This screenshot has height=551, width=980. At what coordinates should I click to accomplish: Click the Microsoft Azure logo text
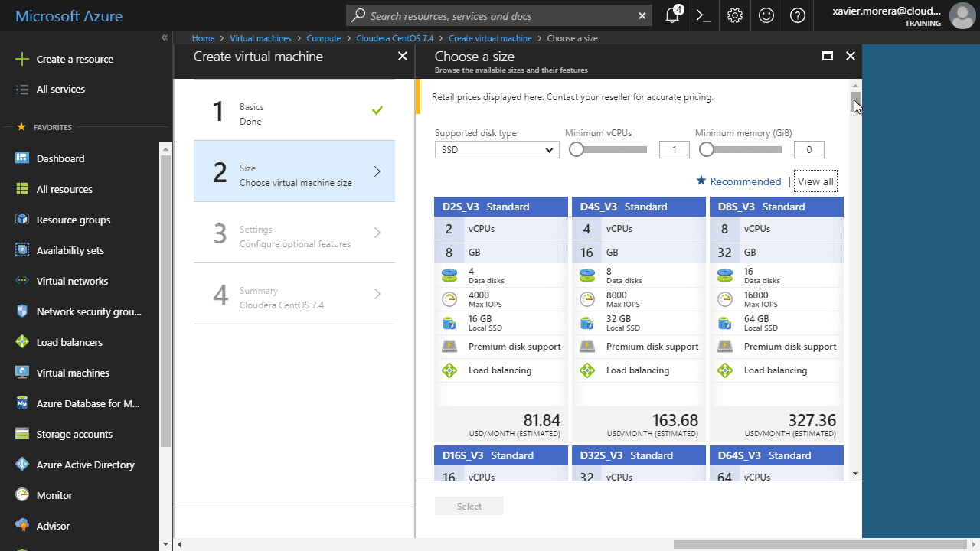tap(69, 15)
